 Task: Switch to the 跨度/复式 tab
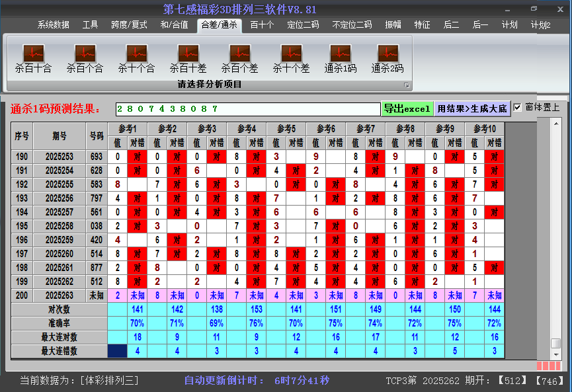pos(129,25)
